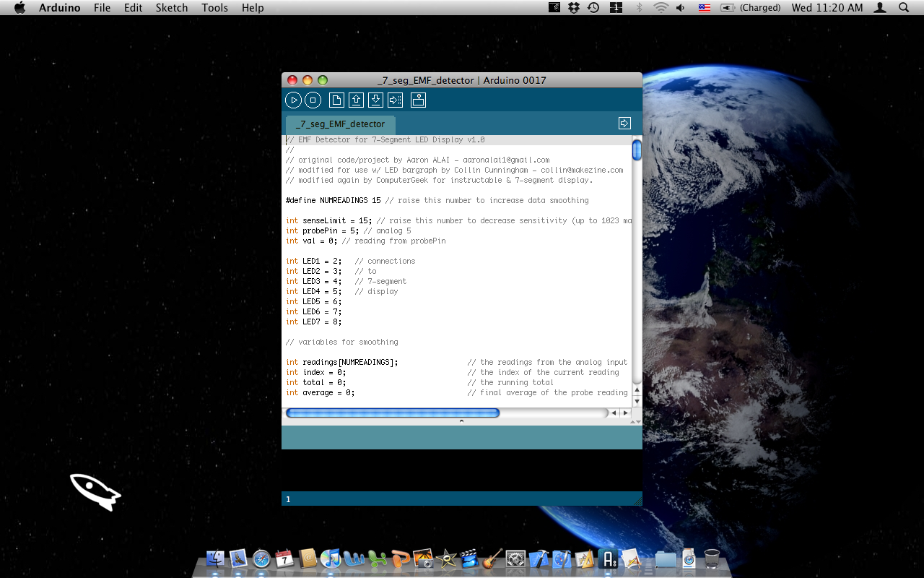This screenshot has height=578, width=924.
Task: Click the Verify (compile) toolbar button
Action: [x=293, y=100]
